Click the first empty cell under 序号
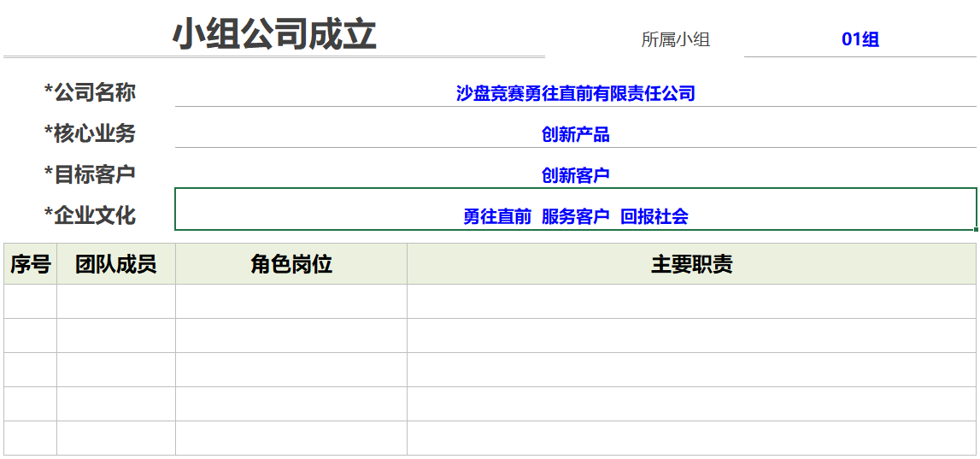The width and height of the screenshot is (980, 459). [x=30, y=302]
